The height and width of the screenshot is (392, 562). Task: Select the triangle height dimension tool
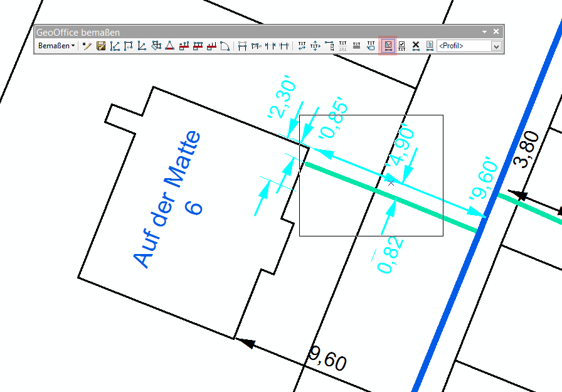[169, 46]
